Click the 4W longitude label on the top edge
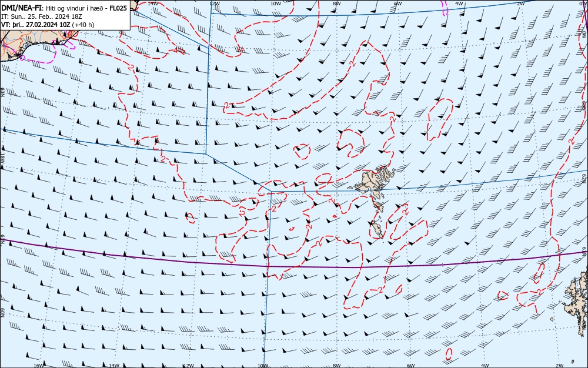The height and width of the screenshot is (368, 588). pyautogui.click(x=459, y=4)
